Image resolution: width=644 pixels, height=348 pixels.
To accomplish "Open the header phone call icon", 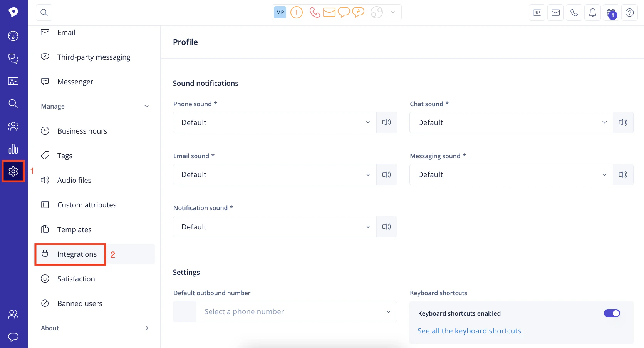I will 574,13.
